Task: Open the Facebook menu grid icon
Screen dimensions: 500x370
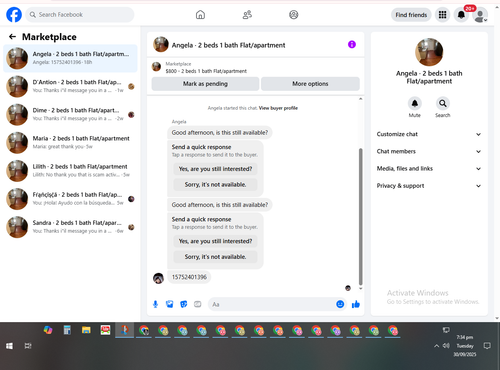Action: pyautogui.click(x=442, y=15)
